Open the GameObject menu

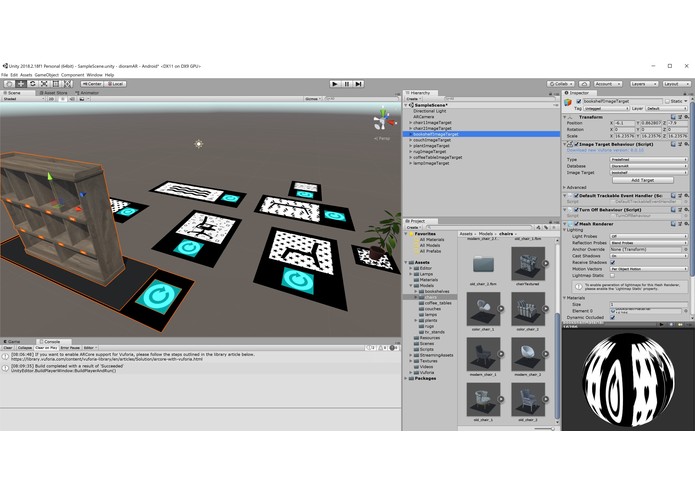point(47,75)
